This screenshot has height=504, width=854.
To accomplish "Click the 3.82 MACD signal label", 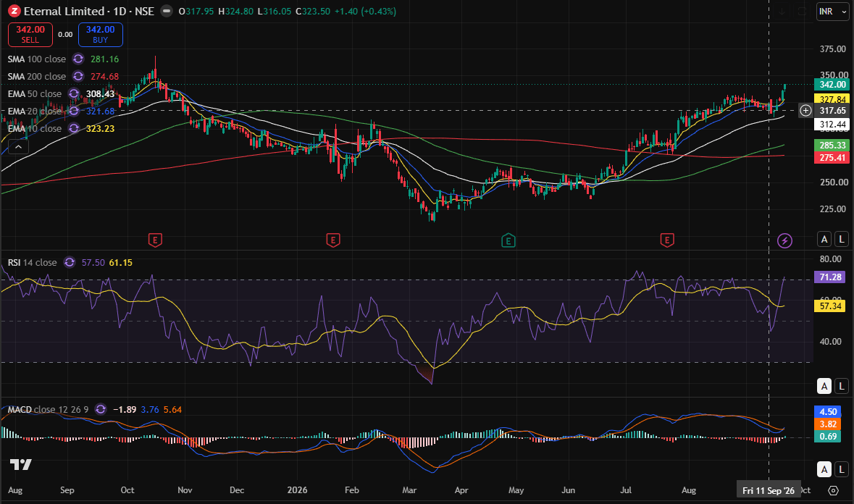I will click(828, 424).
